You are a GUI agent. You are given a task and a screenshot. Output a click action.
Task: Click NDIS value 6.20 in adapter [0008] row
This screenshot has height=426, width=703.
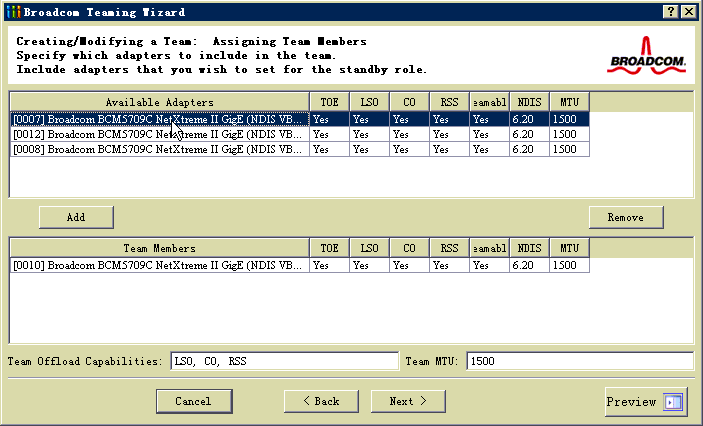[529, 149]
